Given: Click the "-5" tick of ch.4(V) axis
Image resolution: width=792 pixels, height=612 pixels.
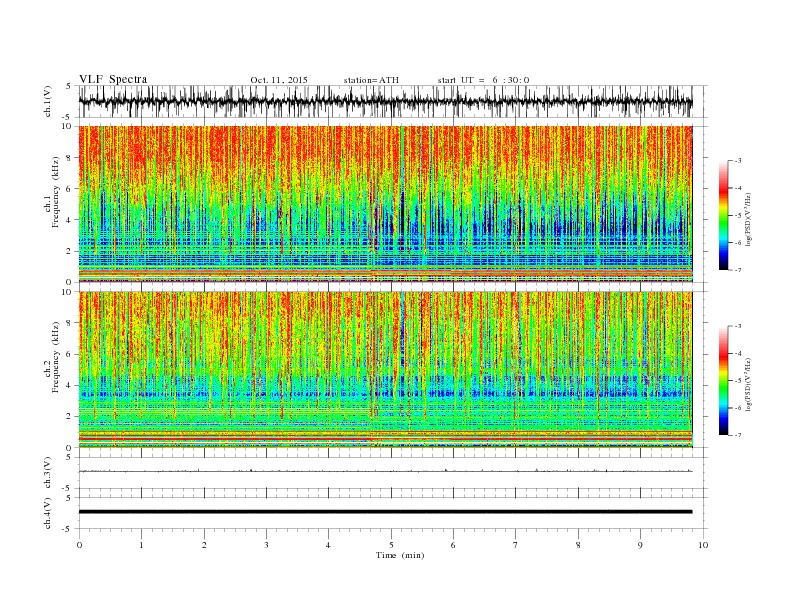Looking at the screenshot, I should tap(68, 529).
